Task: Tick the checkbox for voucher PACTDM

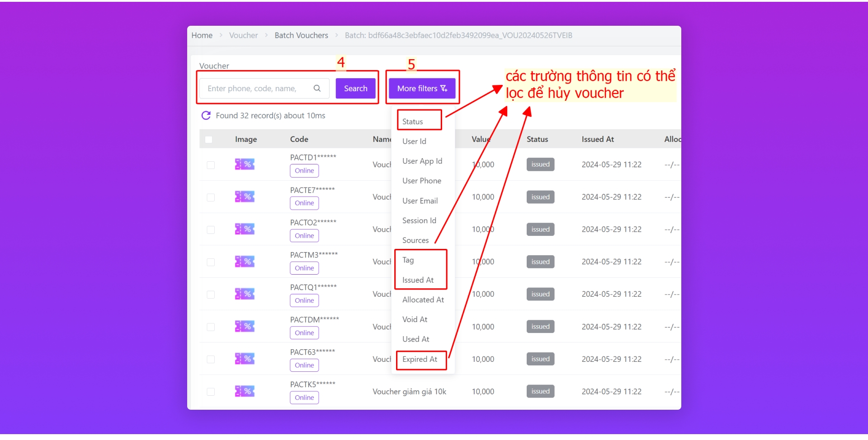Action: [211, 327]
